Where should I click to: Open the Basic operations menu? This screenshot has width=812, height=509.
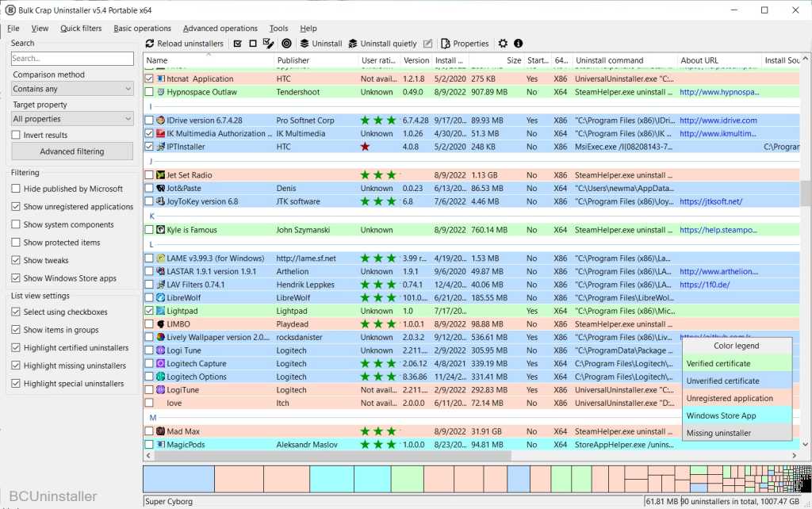(x=143, y=29)
